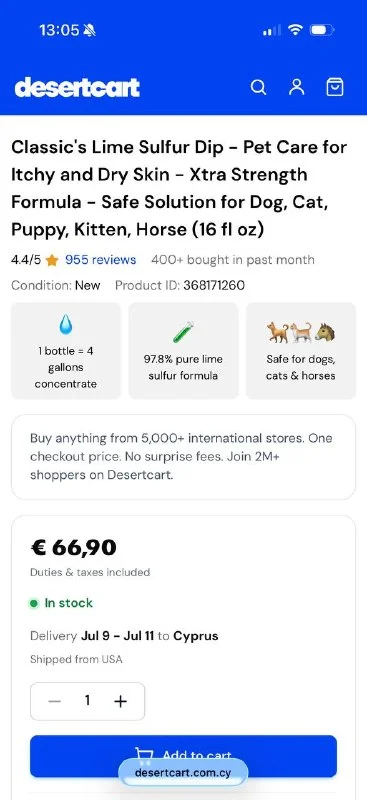Open the search magnifier icon
Viewport: 367px width, 800px height.
pos(258,87)
